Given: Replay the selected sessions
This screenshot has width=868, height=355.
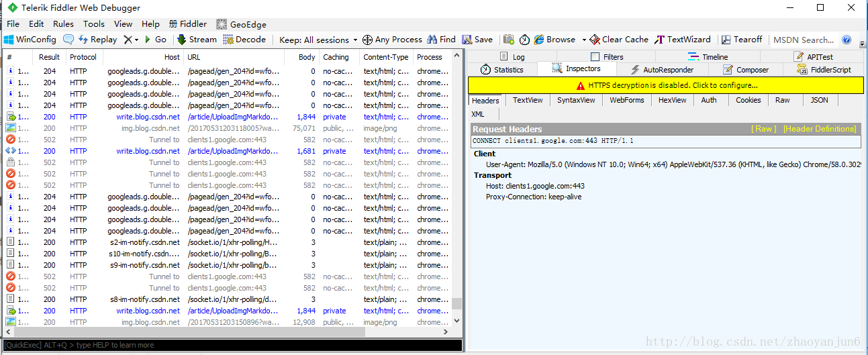Looking at the screenshot, I should pos(97,40).
